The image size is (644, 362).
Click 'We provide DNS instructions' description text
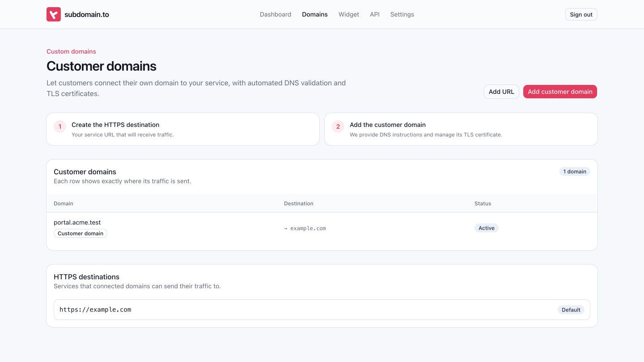[426, 135]
